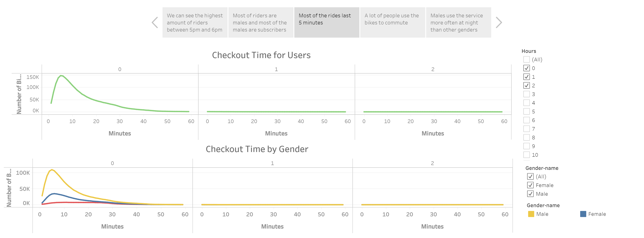Toggle the (All) checkbox under Gender-name
This screenshot has height=238, width=644.
click(531, 176)
